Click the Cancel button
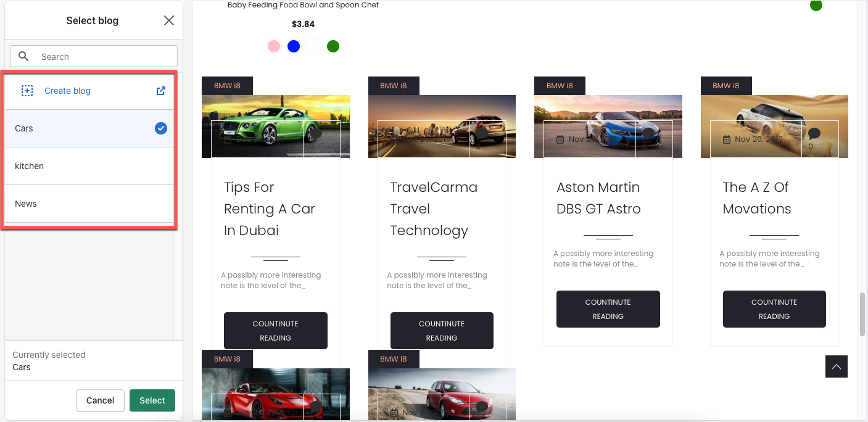The width and height of the screenshot is (868, 422). pyautogui.click(x=100, y=400)
